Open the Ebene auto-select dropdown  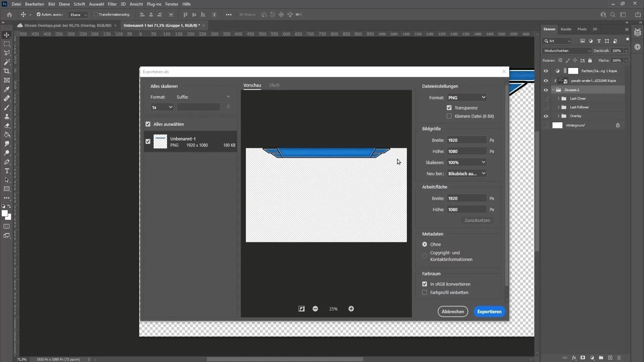pyautogui.click(x=78, y=15)
